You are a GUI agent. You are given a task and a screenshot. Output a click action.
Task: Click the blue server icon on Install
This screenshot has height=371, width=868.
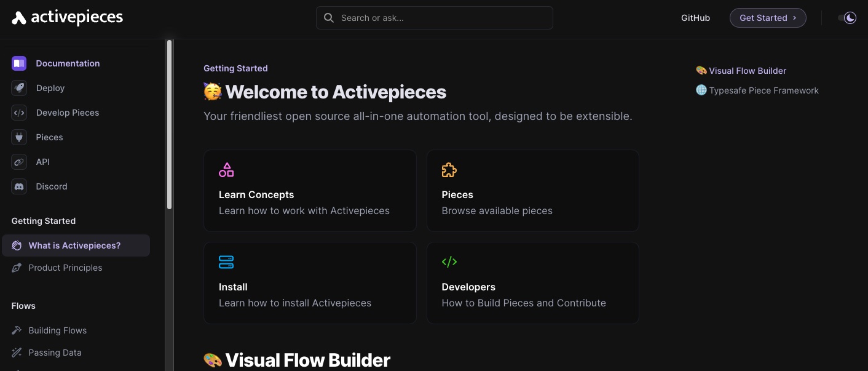point(226,262)
